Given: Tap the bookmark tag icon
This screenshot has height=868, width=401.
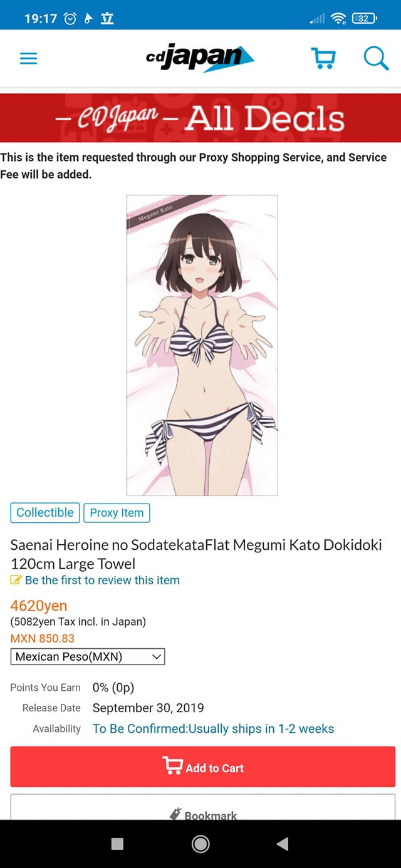Looking at the screenshot, I should tap(176, 814).
